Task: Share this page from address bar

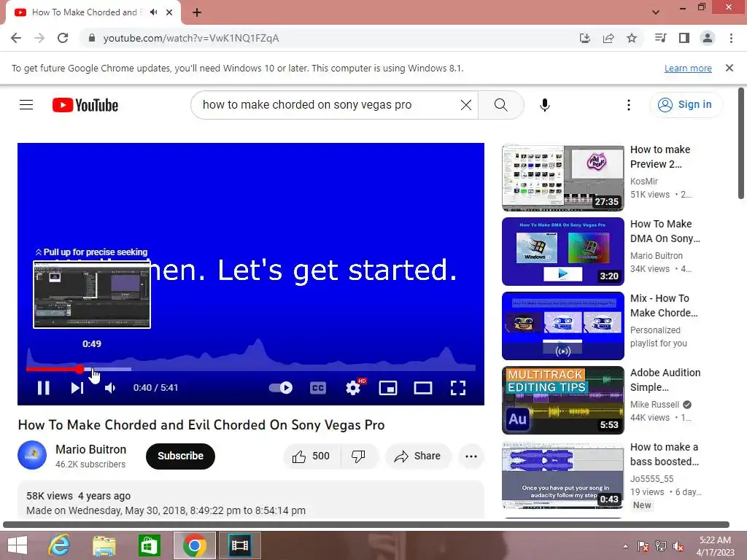Action: (608, 38)
